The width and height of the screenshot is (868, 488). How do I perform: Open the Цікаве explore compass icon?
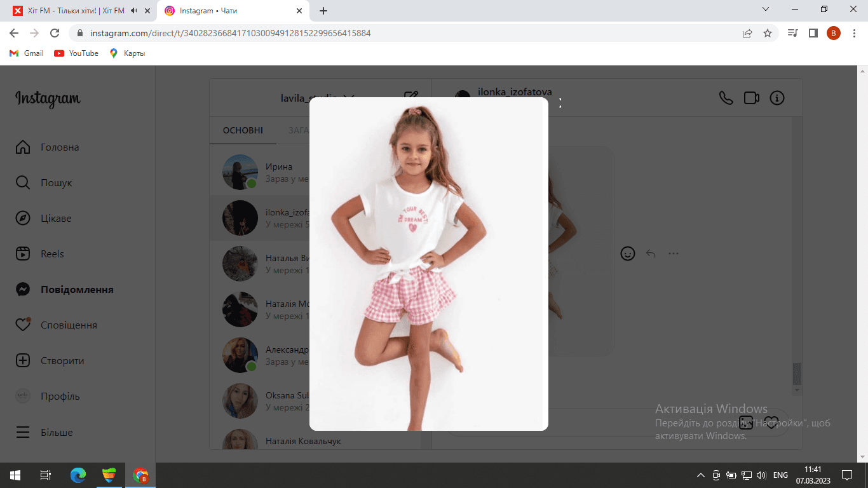click(23, 219)
